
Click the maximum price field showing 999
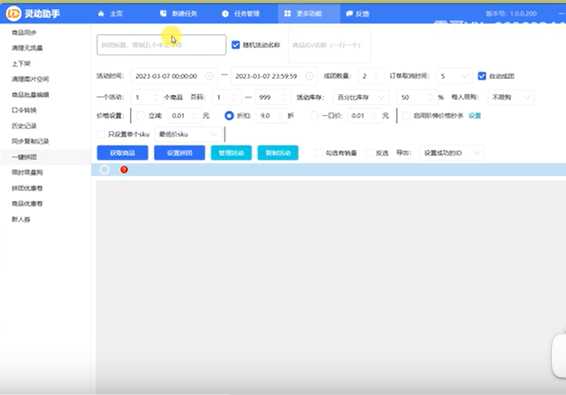click(x=271, y=97)
